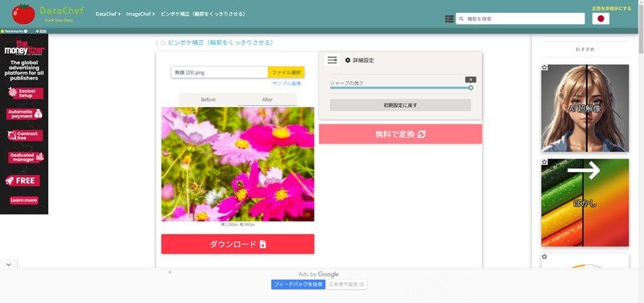The height and width of the screenshot is (303, 644).
Task: Click the file name field 無題 (29).png
Action: [219, 72]
